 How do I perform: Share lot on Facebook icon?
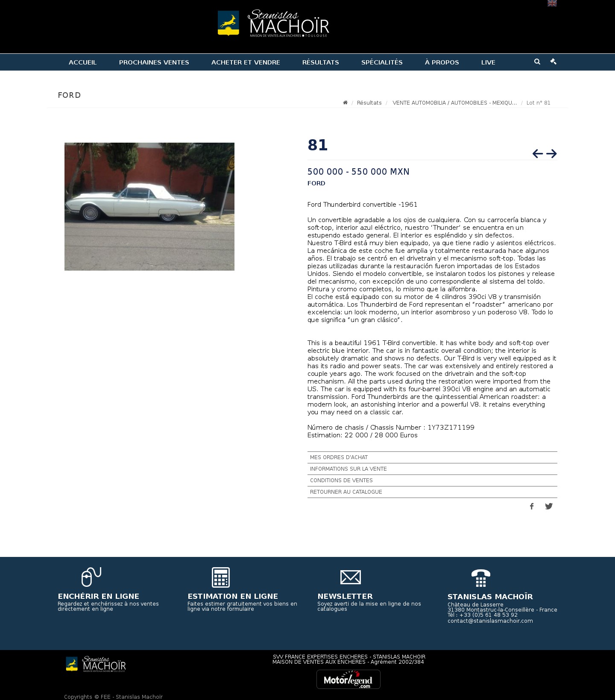(532, 507)
